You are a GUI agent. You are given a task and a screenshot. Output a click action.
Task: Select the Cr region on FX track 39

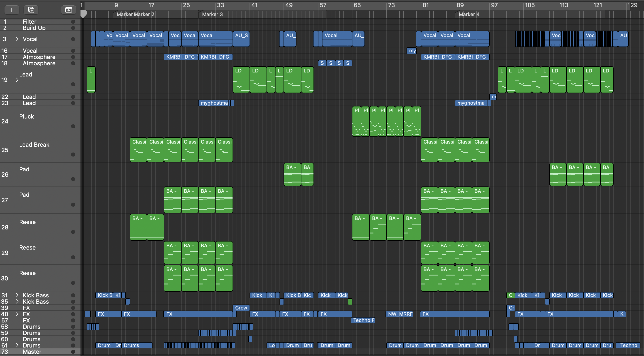511,308
